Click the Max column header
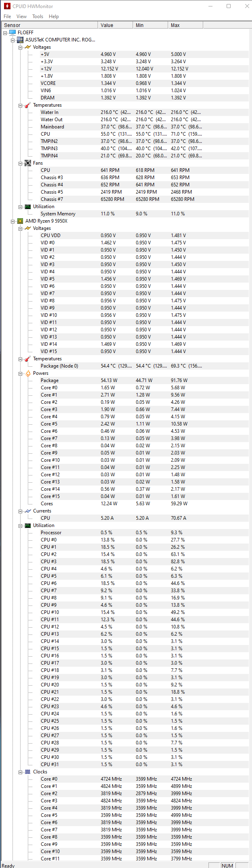 tap(185, 25)
